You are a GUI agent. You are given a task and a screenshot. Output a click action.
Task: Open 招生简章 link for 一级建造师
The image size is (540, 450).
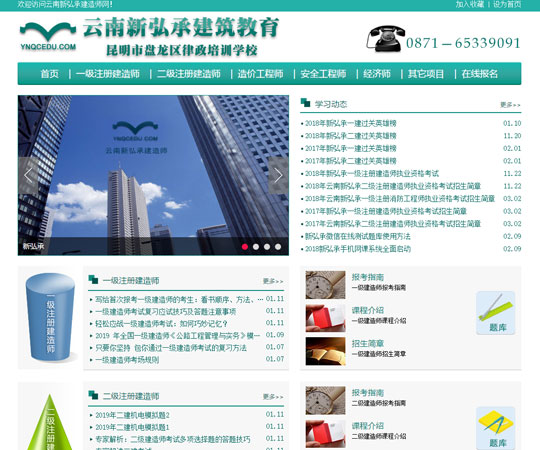[368, 343]
